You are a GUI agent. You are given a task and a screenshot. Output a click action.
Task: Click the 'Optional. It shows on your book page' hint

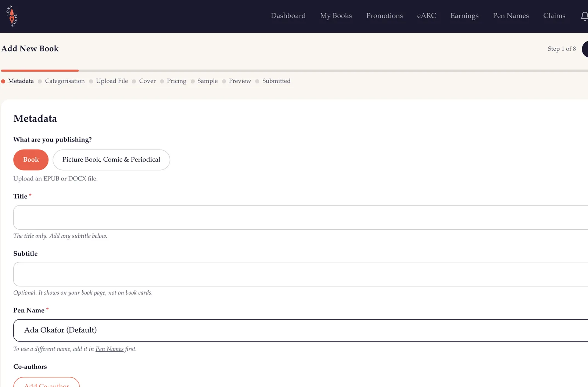point(83,293)
